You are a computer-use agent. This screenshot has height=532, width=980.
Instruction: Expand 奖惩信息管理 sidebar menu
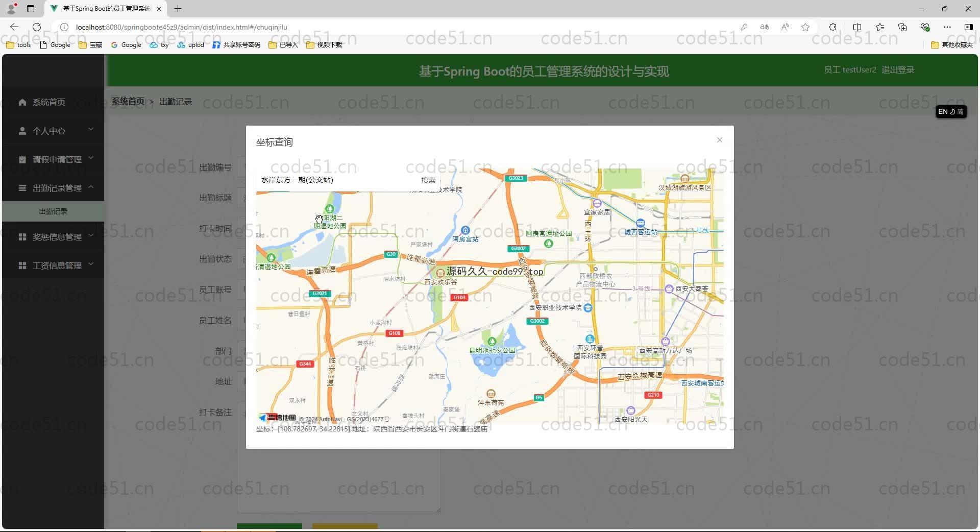53,237
